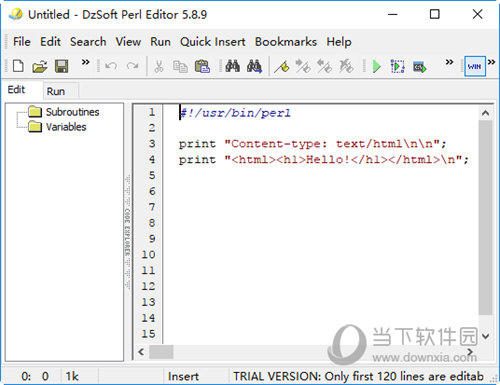
Task: Toggle the WIN line-ending button
Action: [475, 66]
